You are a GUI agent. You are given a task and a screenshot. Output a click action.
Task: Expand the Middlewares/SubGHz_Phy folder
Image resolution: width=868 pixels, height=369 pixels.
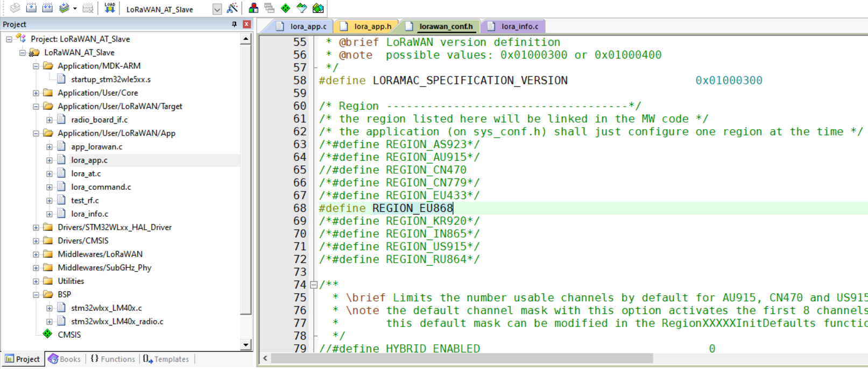click(36, 268)
